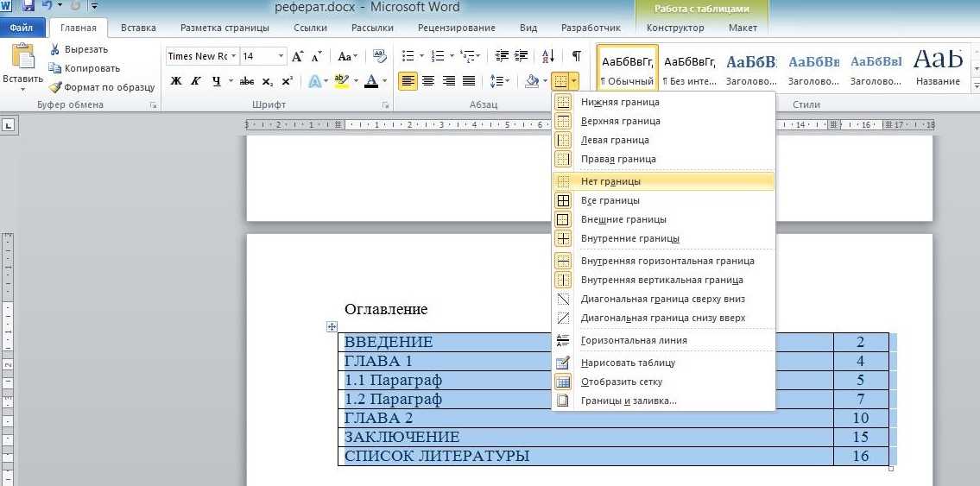Click the strikethrough abc icon
The height and width of the screenshot is (486, 980).
pyautogui.click(x=247, y=81)
